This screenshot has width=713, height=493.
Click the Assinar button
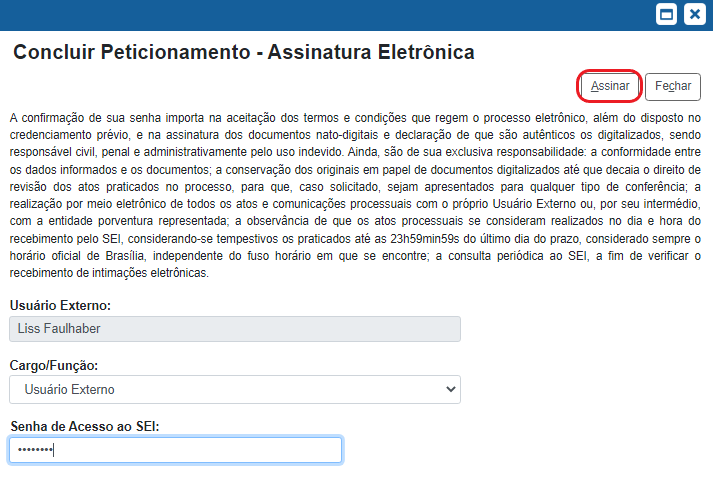click(x=610, y=86)
